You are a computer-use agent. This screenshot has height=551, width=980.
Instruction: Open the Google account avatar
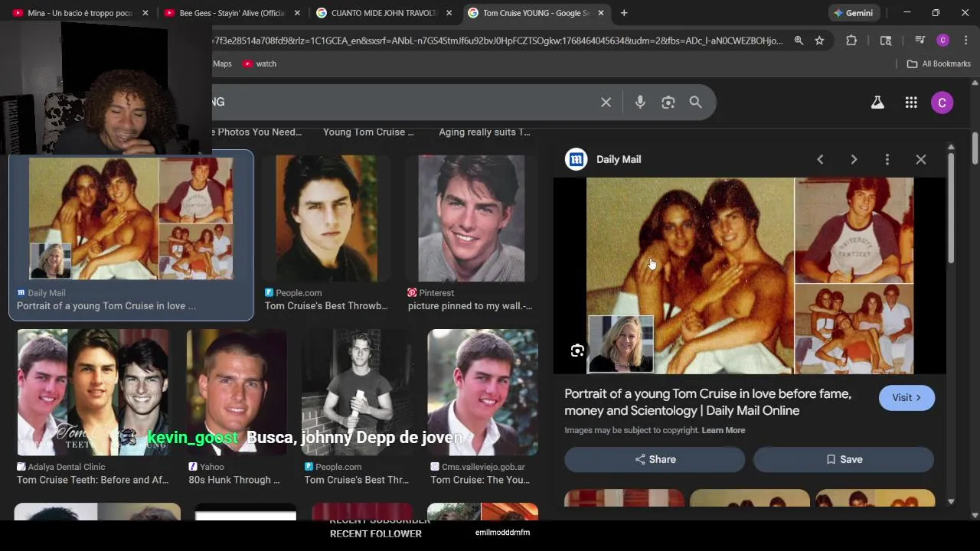pyautogui.click(x=942, y=103)
